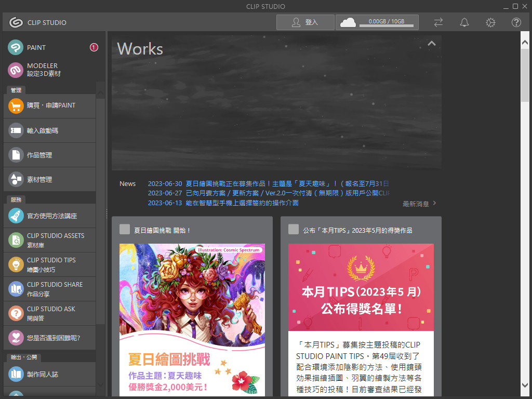Select 作品管理 menu item
Viewport: 532px width, 399px height.
49,155
